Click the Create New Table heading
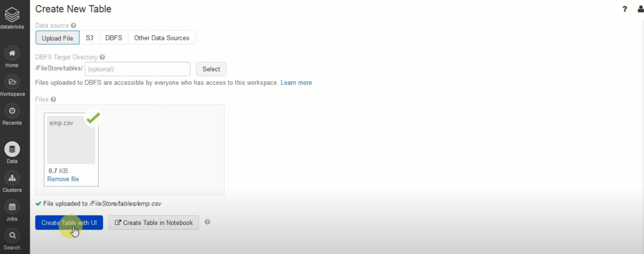 tap(73, 9)
